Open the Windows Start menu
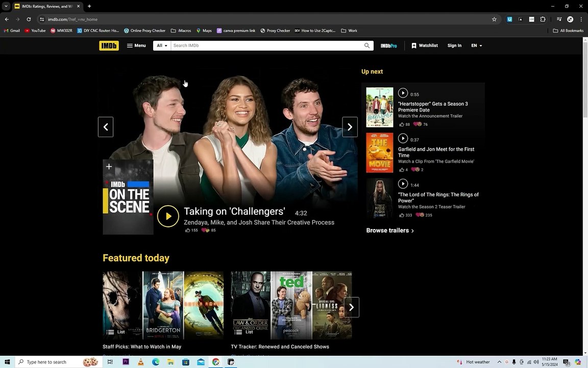This screenshot has height=368, width=588. (7, 362)
